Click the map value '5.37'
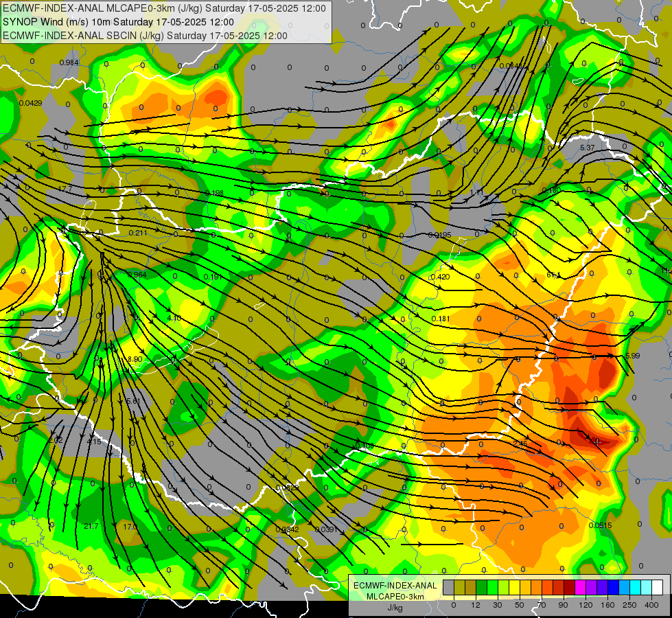 [x=587, y=148]
